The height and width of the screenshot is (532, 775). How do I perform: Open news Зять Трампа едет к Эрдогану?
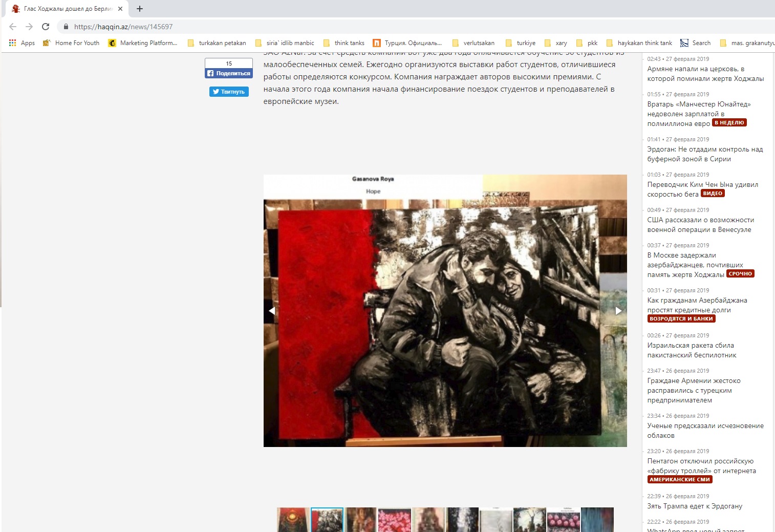[x=695, y=506]
